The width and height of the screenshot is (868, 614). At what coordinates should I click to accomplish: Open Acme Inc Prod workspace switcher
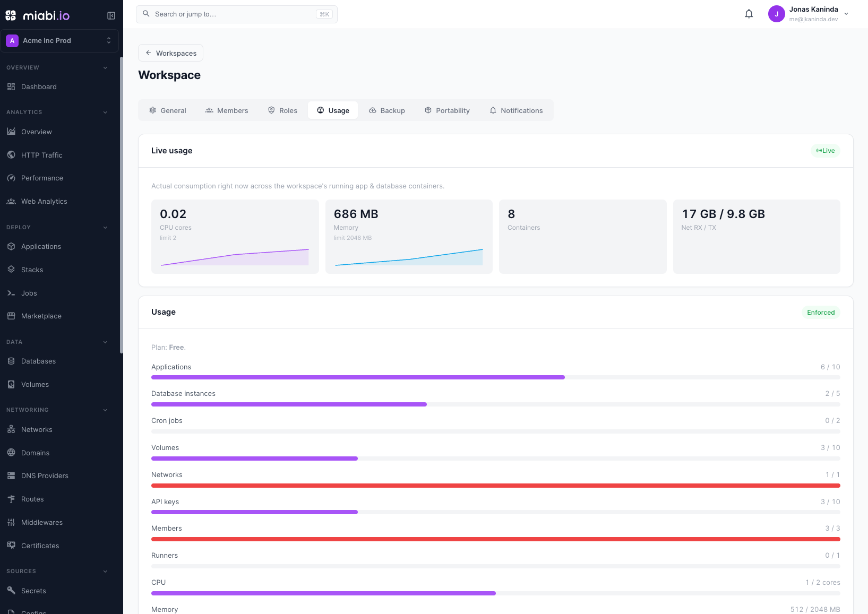[x=59, y=40]
